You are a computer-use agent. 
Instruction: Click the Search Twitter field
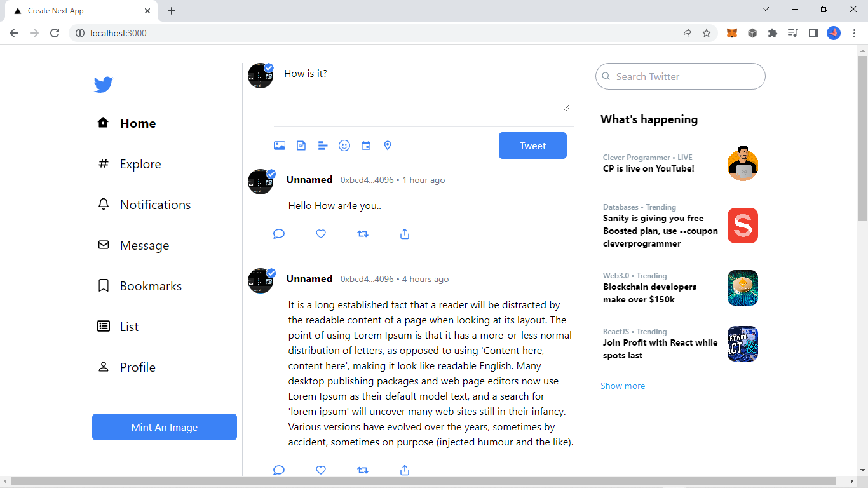(681, 76)
